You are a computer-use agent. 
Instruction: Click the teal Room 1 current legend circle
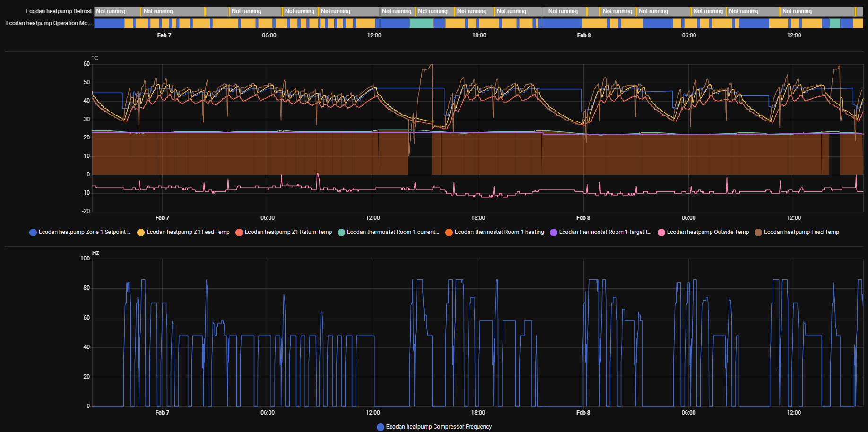point(341,233)
